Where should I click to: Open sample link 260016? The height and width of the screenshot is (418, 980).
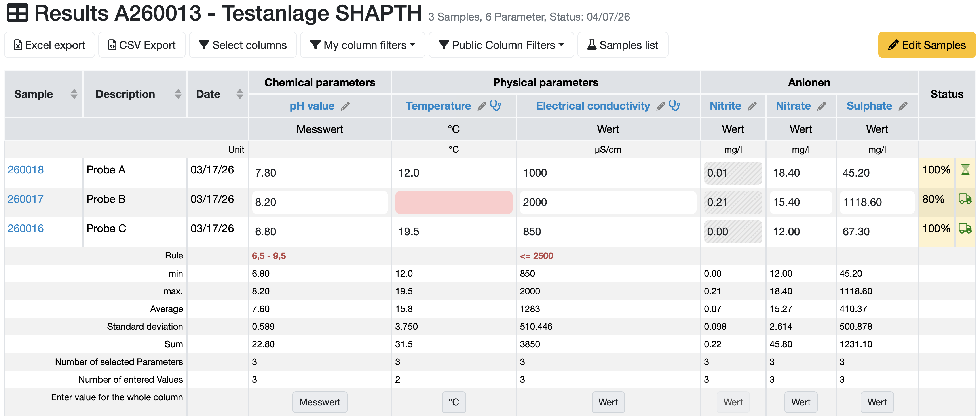(x=25, y=229)
